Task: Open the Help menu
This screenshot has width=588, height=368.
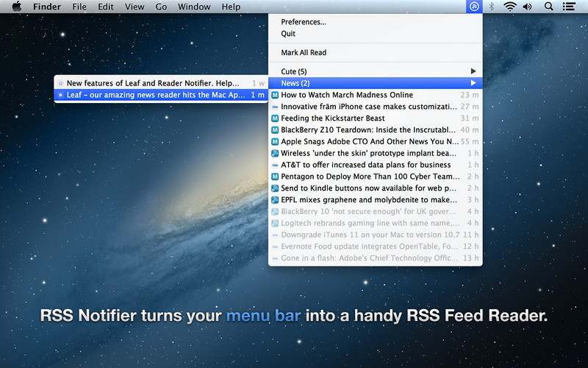Action: pos(231,7)
